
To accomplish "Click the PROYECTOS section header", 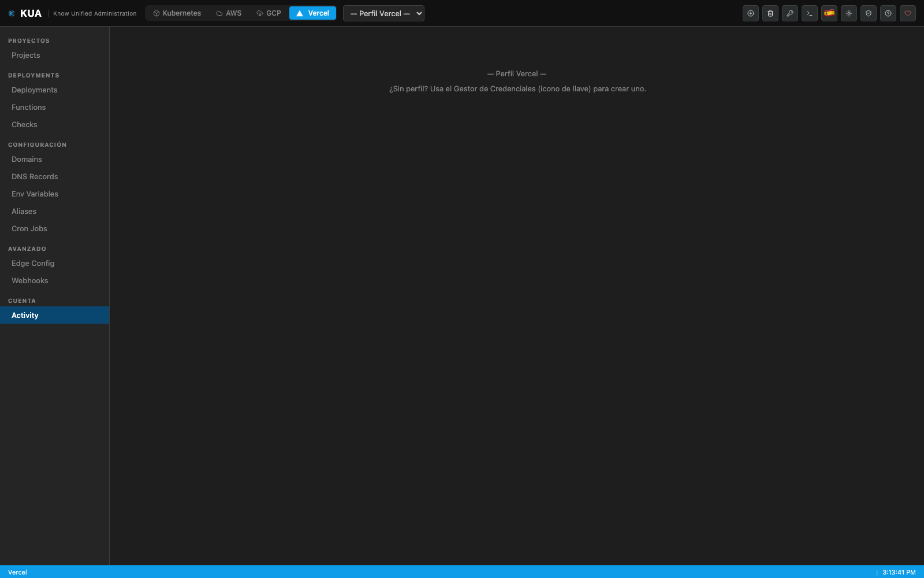I will [29, 41].
